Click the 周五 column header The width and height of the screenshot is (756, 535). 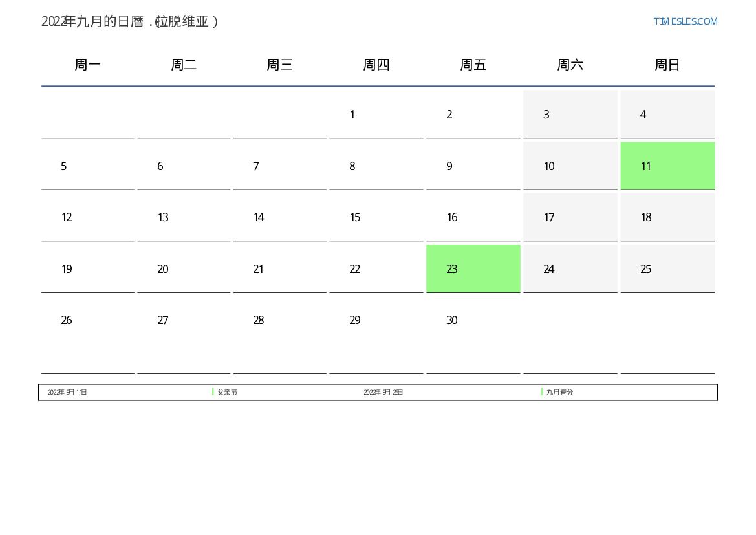(473, 65)
